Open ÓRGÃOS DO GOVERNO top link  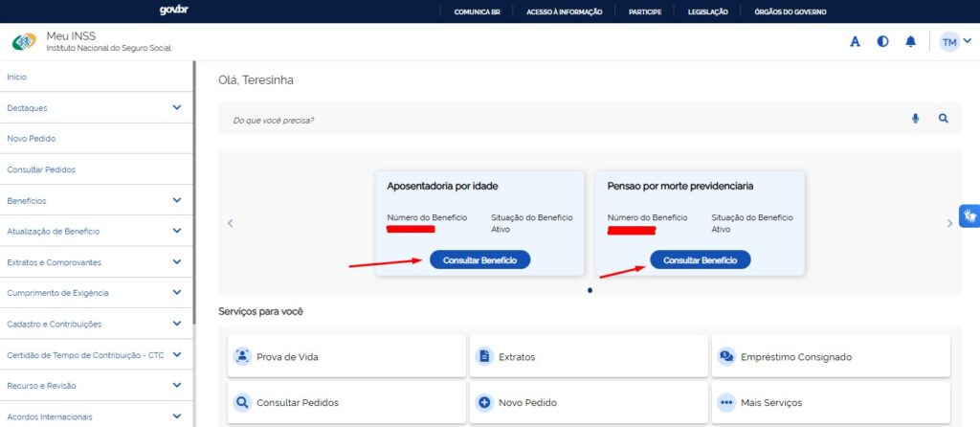790,11
